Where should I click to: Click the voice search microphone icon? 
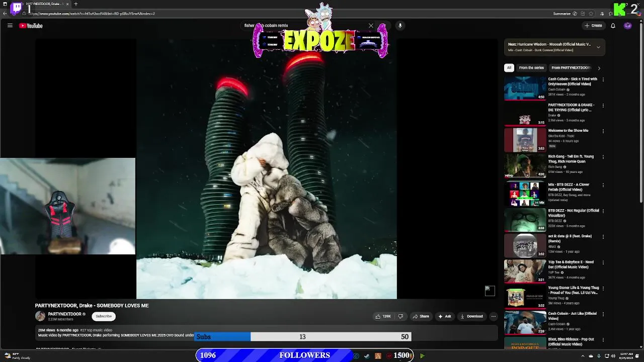[x=400, y=26]
